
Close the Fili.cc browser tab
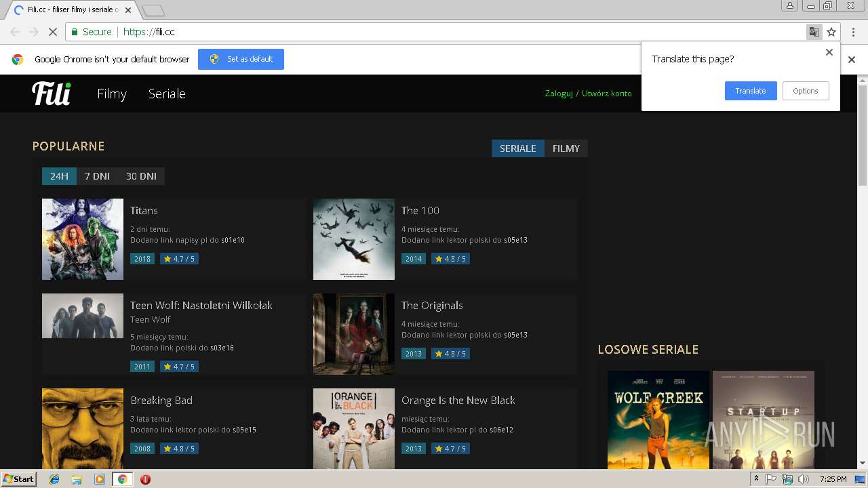pos(128,10)
